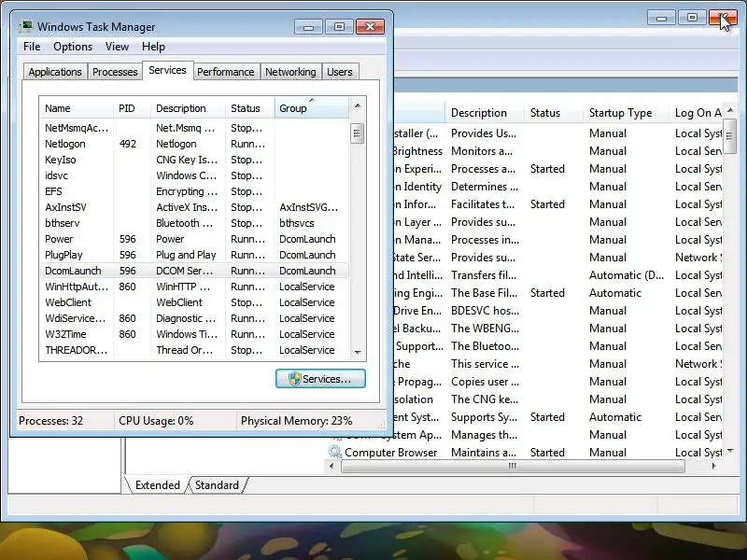Screen dimensions: 747x560
Task: Click the Computer Browser service gear icon
Action: [335, 452]
